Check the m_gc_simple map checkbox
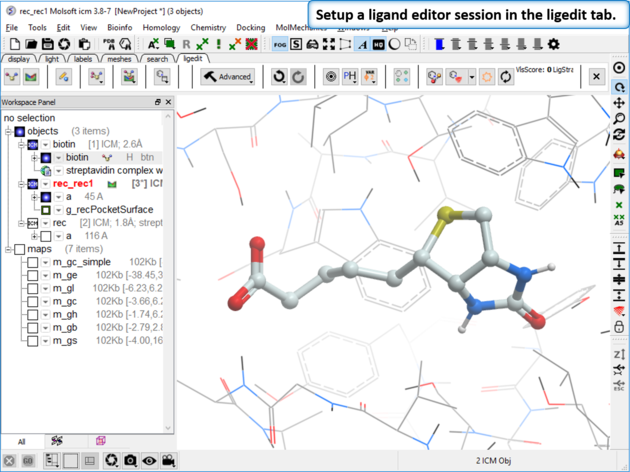The height and width of the screenshot is (472, 630). point(33,263)
